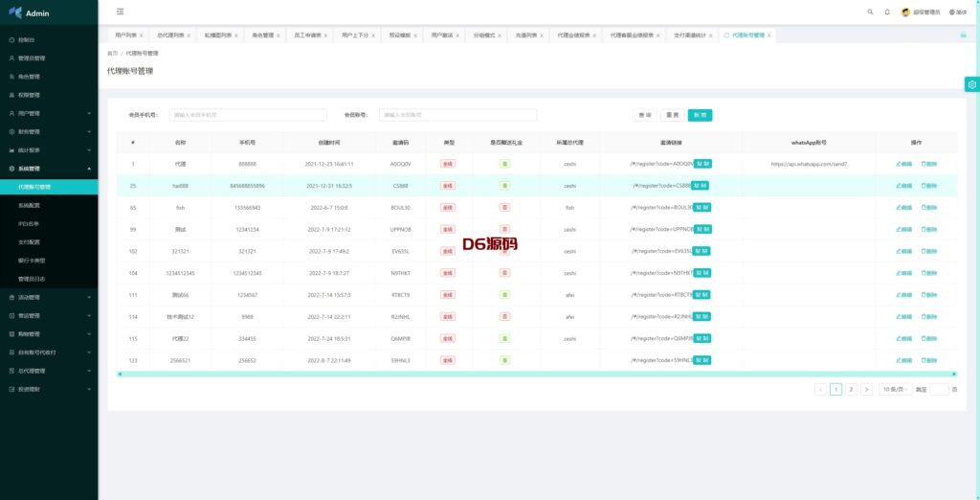Open the 10 条/页 page size dropdown
This screenshot has height=500, width=980.
[896, 389]
